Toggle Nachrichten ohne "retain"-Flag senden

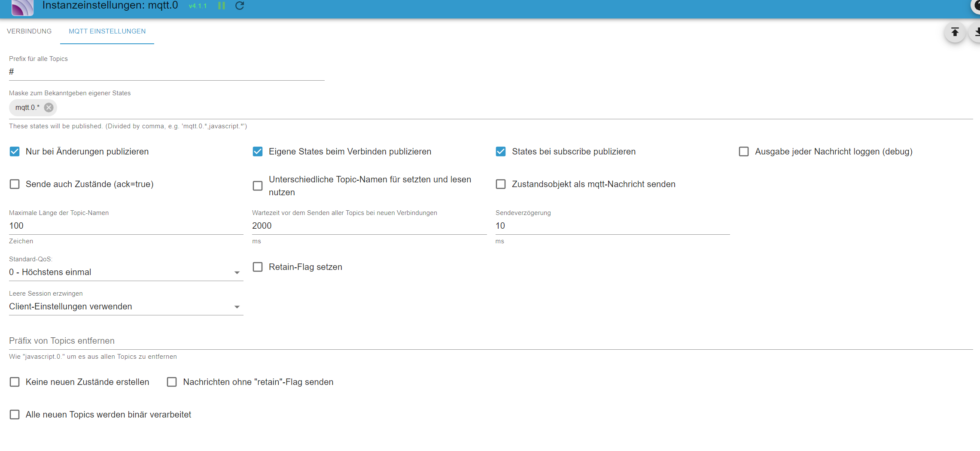(172, 382)
